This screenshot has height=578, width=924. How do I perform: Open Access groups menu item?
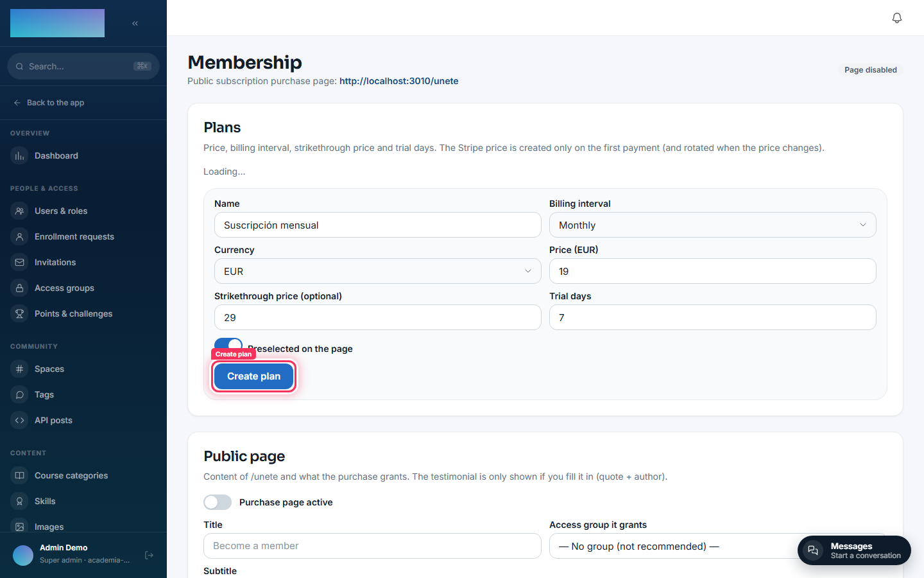(83, 288)
